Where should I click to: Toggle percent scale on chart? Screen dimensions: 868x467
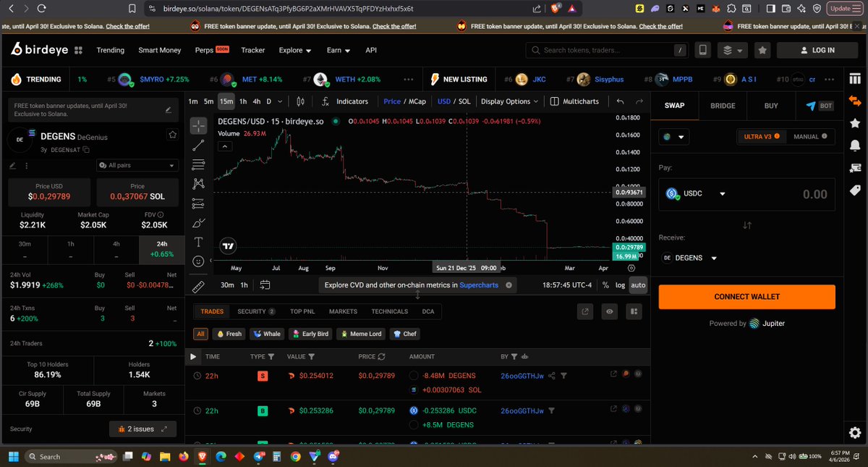pos(605,285)
